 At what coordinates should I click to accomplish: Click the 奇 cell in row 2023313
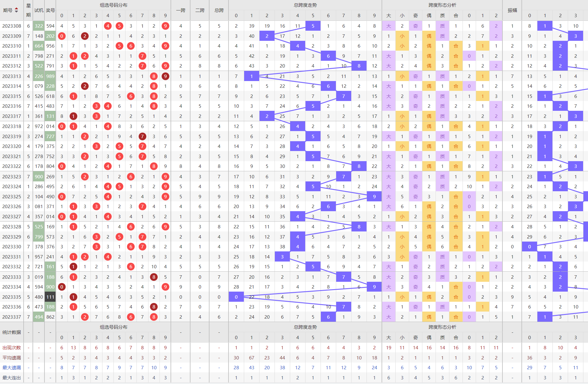(416, 76)
